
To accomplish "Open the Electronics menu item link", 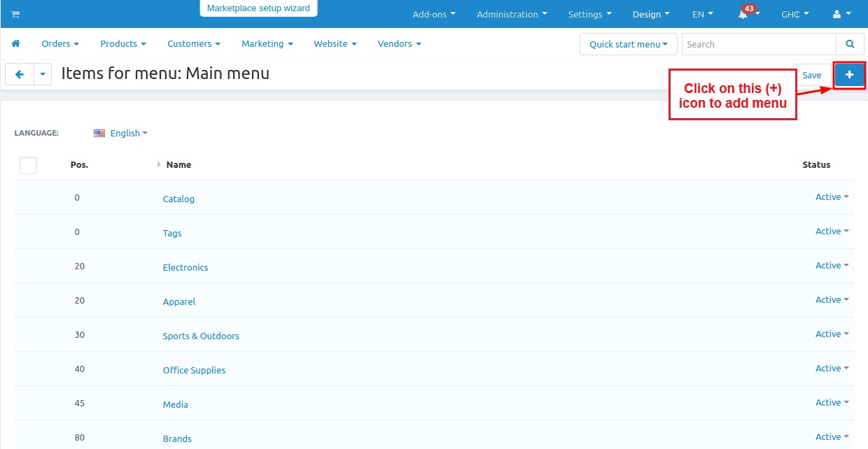I will coord(185,267).
